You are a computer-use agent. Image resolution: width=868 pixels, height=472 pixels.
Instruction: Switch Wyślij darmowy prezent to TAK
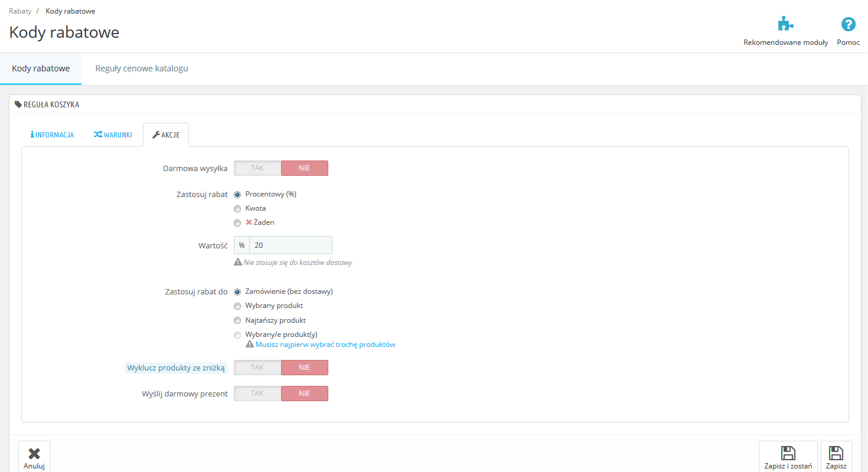tap(257, 394)
